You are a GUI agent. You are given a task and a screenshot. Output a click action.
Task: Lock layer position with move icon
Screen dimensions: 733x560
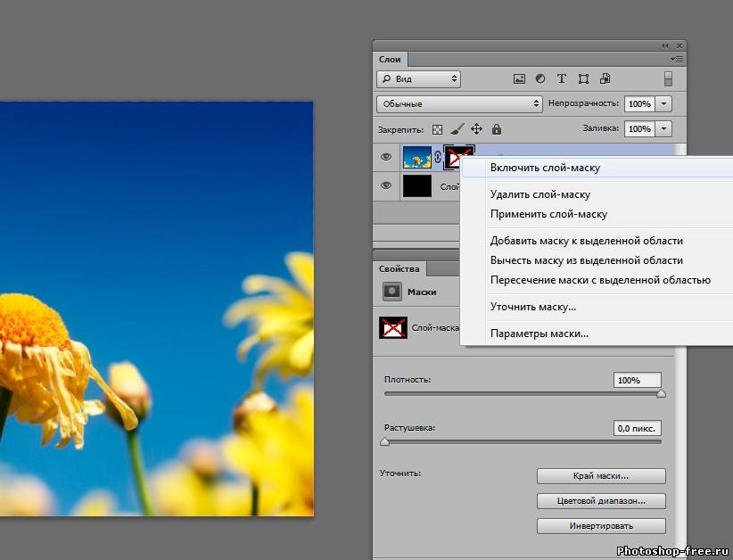476,129
